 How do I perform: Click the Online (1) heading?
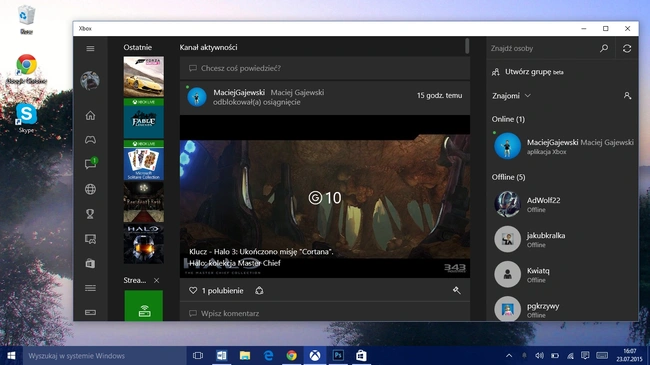[508, 119]
